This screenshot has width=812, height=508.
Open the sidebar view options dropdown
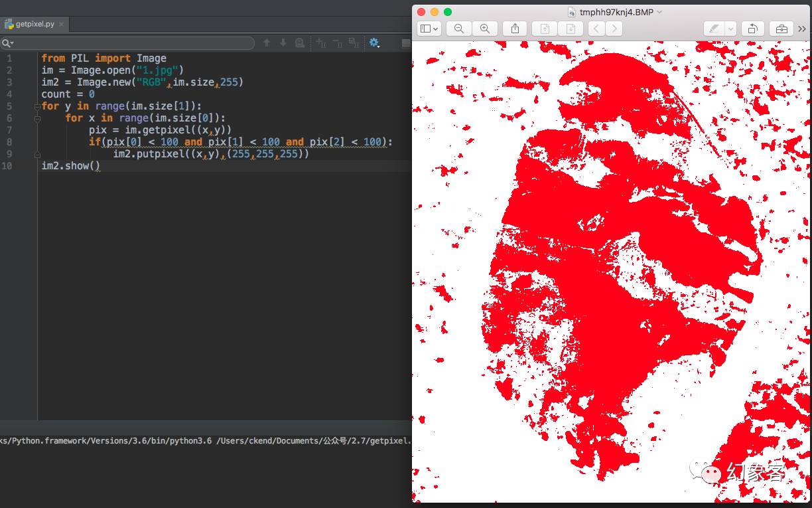click(429, 29)
